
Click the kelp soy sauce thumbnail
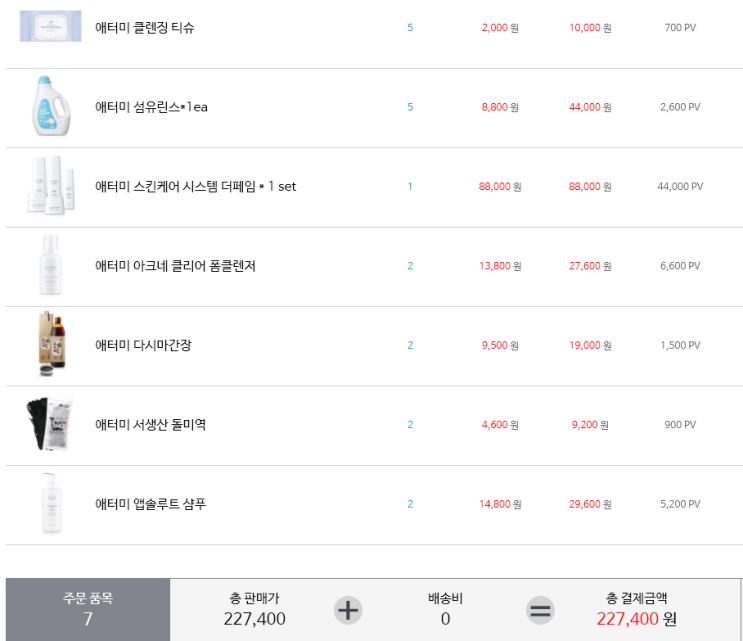52,344
